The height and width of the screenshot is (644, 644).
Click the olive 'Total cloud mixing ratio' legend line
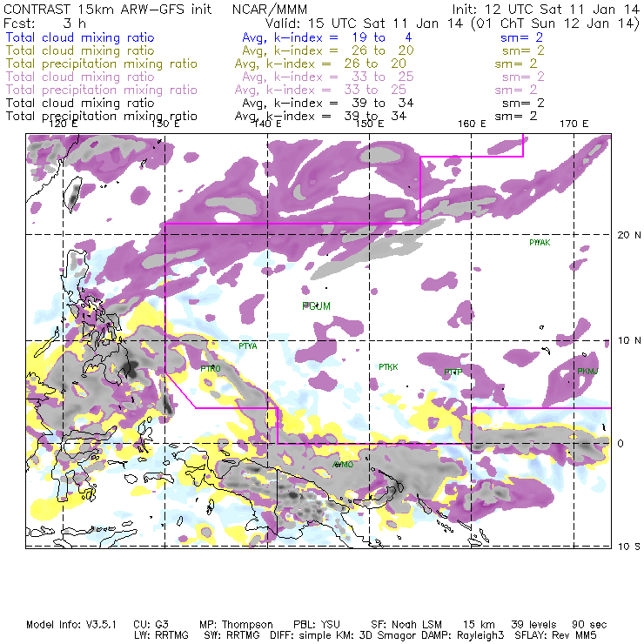(x=80, y=50)
